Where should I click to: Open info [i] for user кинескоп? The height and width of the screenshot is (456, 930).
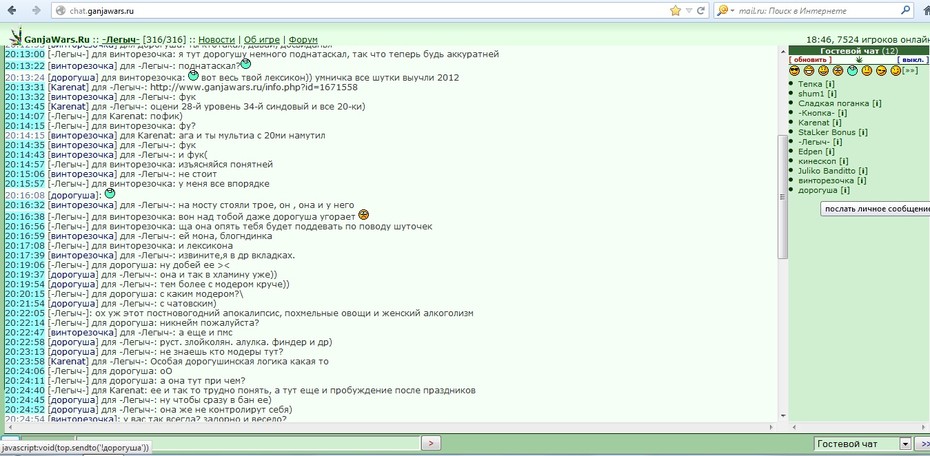[844, 161]
